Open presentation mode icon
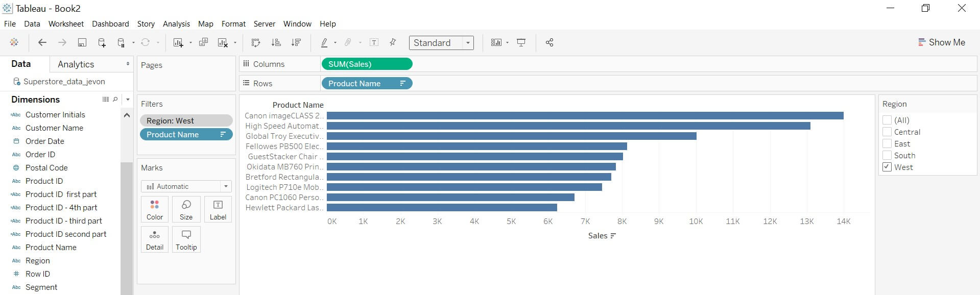This screenshot has width=980, height=295. 521,42
